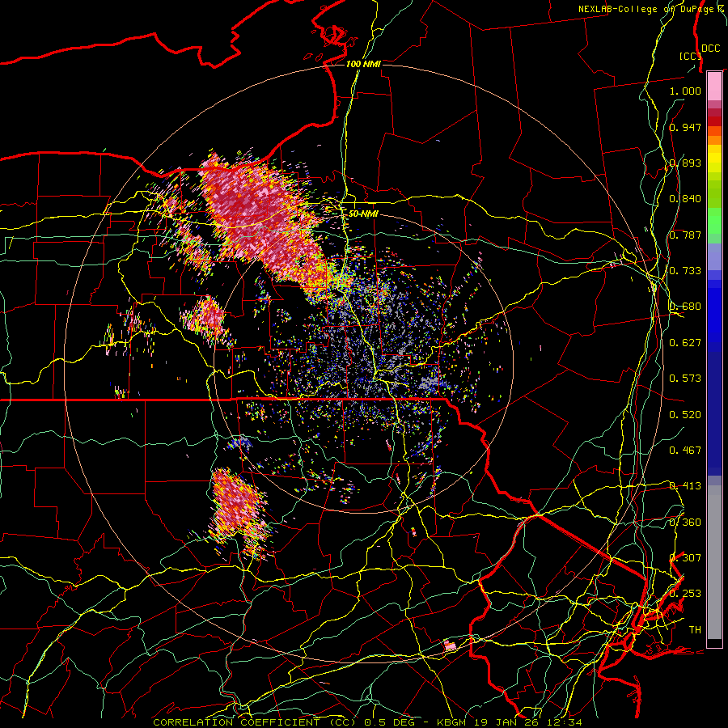Click the 0.573 legend value

click(x=685, y=379)
